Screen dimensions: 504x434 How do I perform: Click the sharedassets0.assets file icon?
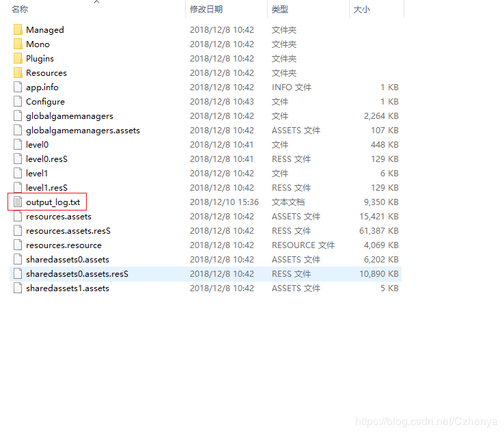pyautogui.click(x=18, y=259)
